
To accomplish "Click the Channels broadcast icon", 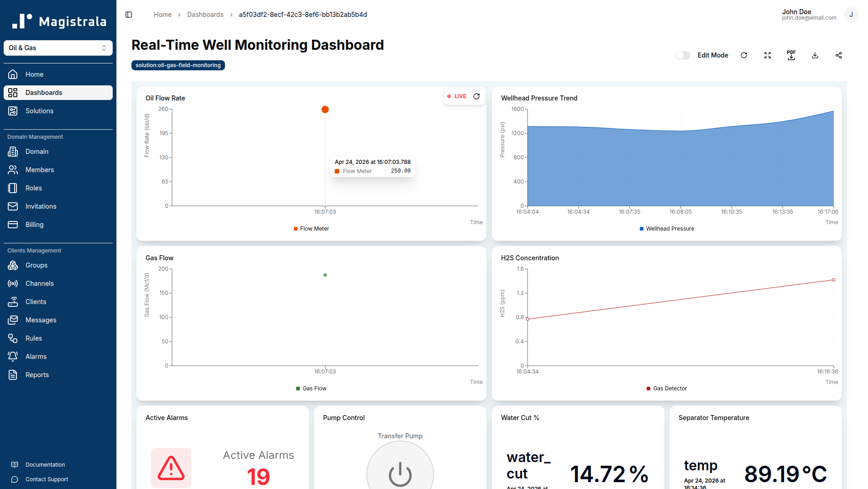I will pos(13,284).
